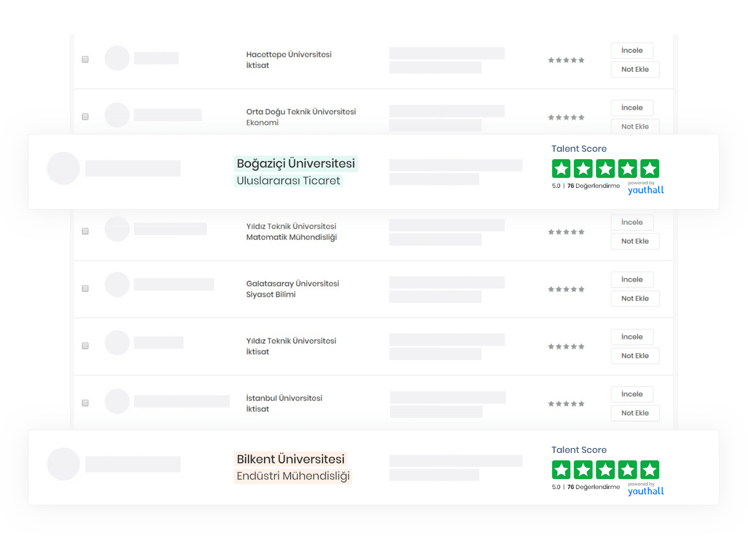Click İncele in Orta Doğu Teknik row

(632, 108)
